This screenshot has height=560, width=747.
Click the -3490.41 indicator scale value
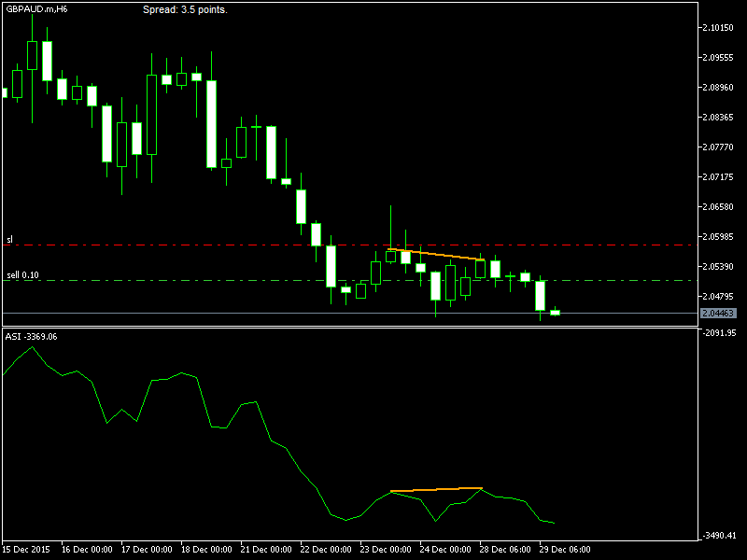pyautogui.click(x=719, y=536)
